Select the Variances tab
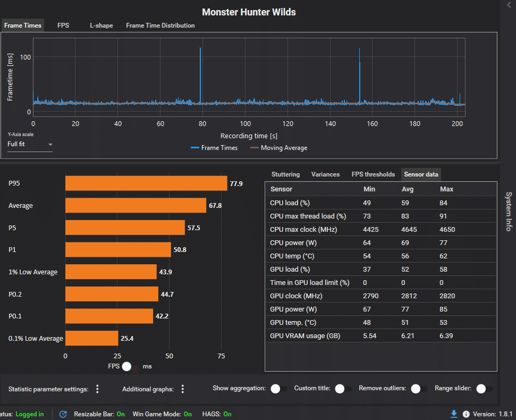Viewport: 516px width, 420px height. click(x=325, y=174)
